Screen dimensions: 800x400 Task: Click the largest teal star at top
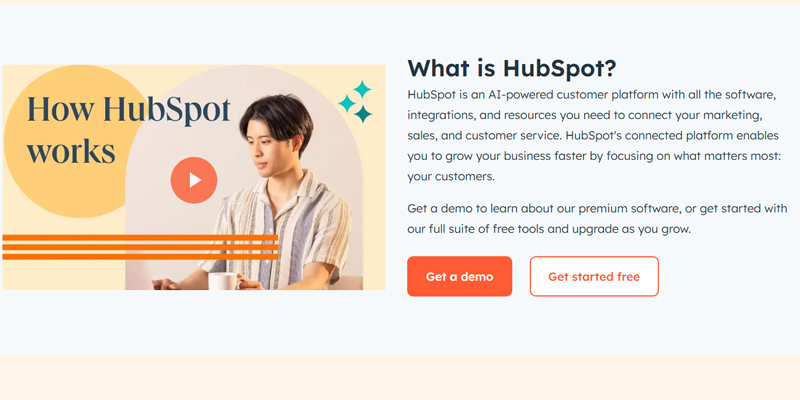[362, 89]
